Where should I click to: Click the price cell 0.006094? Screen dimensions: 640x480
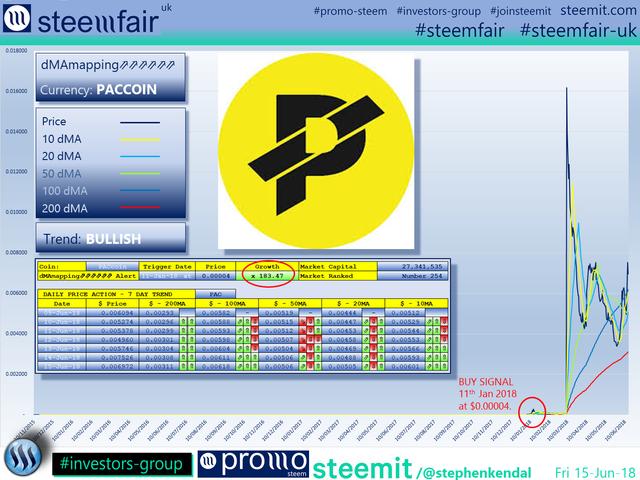coord(113,313)
